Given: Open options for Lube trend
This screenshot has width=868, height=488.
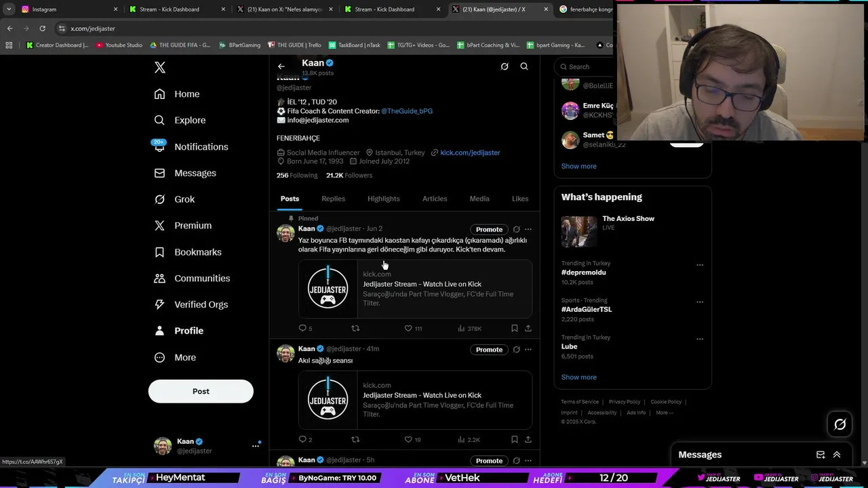Looking at the screenshot, I should click(700, 339).
